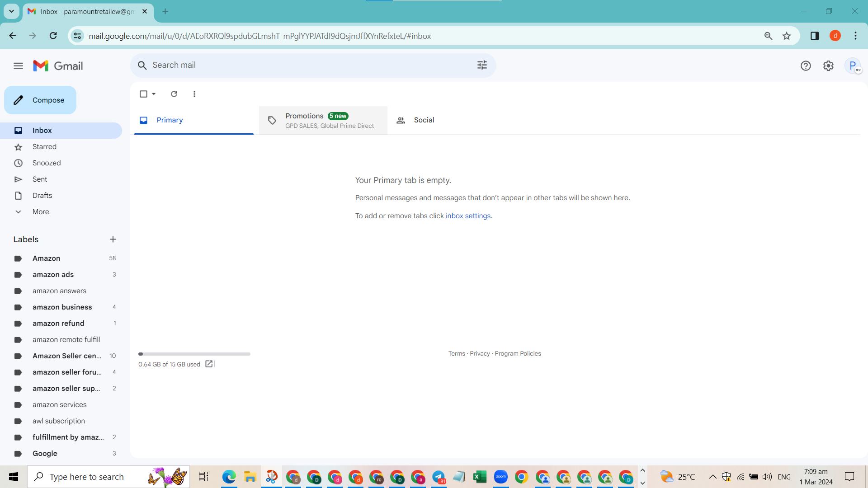Toggle the browser side panel icon
Viewport: 868px width, 488px height.
point(815,36)
